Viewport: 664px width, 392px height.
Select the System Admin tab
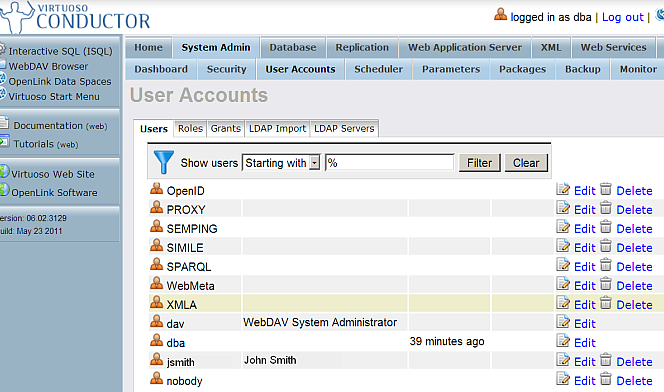pyautogui.click(x=216, y=47)
